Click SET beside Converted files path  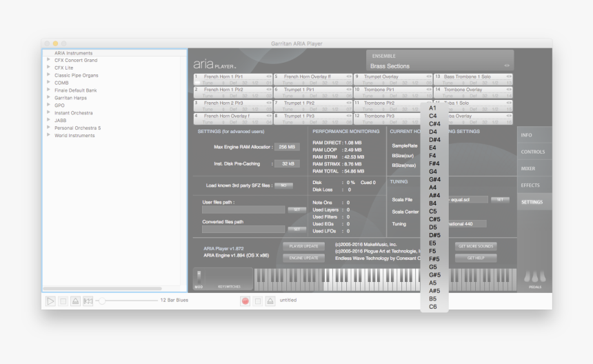[297, 229]
